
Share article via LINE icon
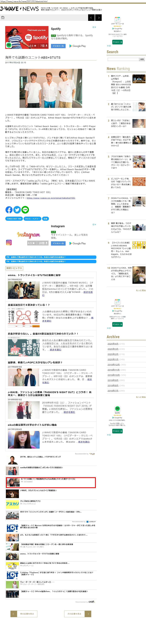pos(25,210)
